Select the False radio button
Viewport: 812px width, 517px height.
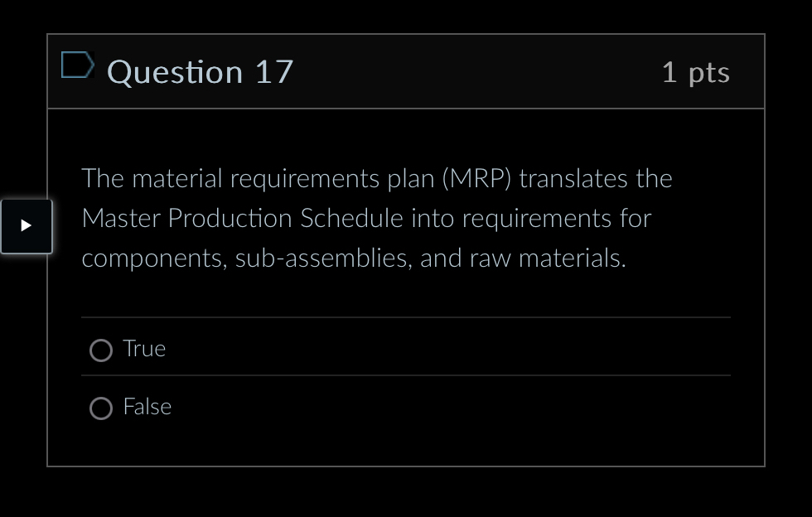click(x=100, y=408)
